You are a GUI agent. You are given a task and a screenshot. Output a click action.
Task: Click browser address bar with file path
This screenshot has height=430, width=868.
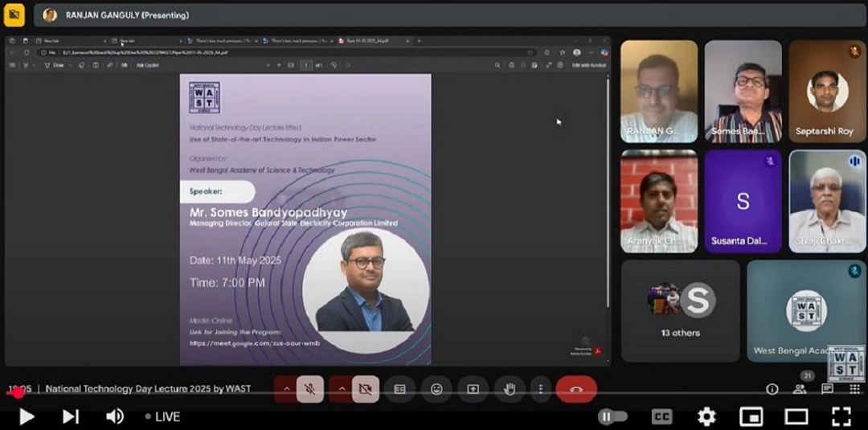tap(288, 52)
